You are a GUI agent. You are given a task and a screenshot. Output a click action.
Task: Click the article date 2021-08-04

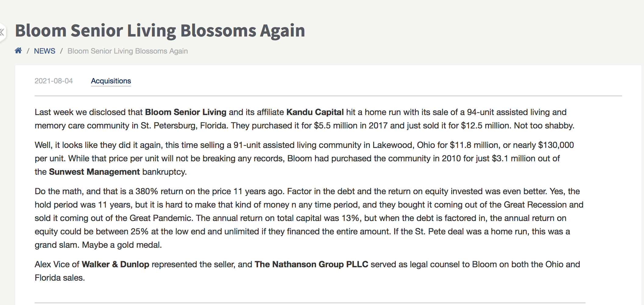(54, 81)
